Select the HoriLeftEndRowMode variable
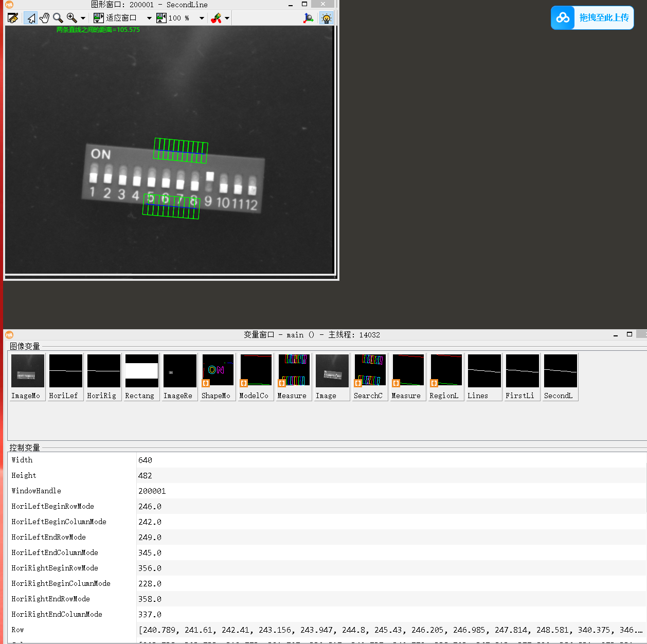Image resolution: width=647 pixels, height=644 pixels. [48, 537]
